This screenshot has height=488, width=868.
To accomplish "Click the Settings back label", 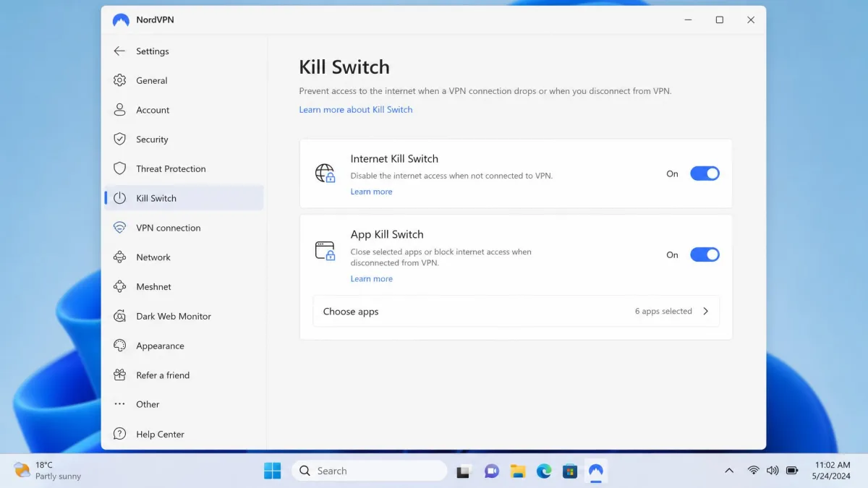I will pos(153,51).
